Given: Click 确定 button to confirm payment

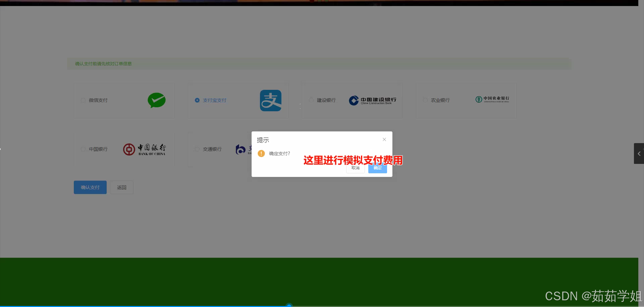Looking at the screenshot, I should (x=378, y=168).
